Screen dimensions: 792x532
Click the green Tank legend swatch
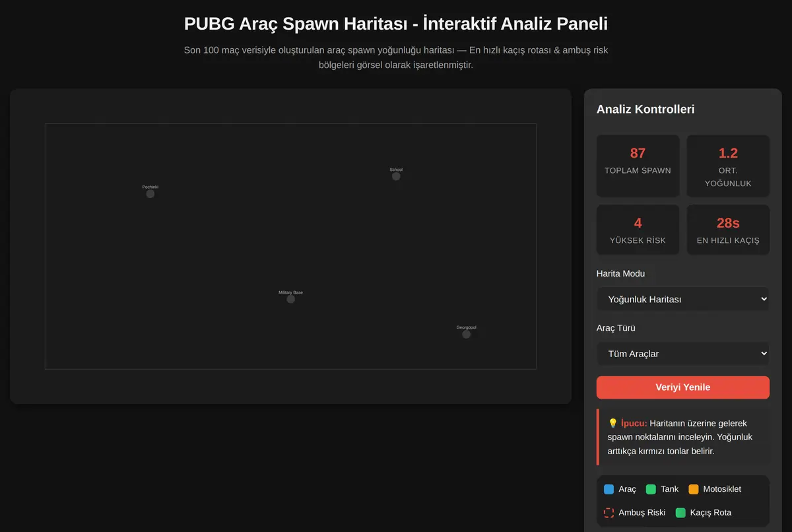coord(651,489)
